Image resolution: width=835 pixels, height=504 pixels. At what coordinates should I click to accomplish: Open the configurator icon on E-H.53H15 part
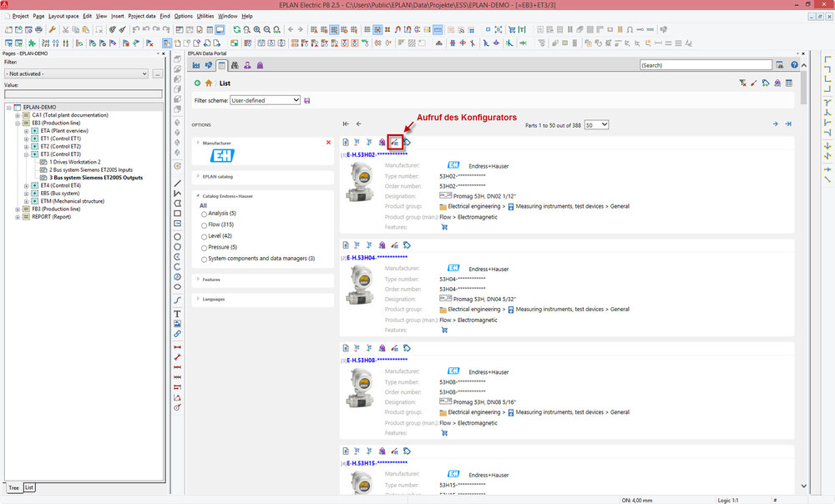395,451
